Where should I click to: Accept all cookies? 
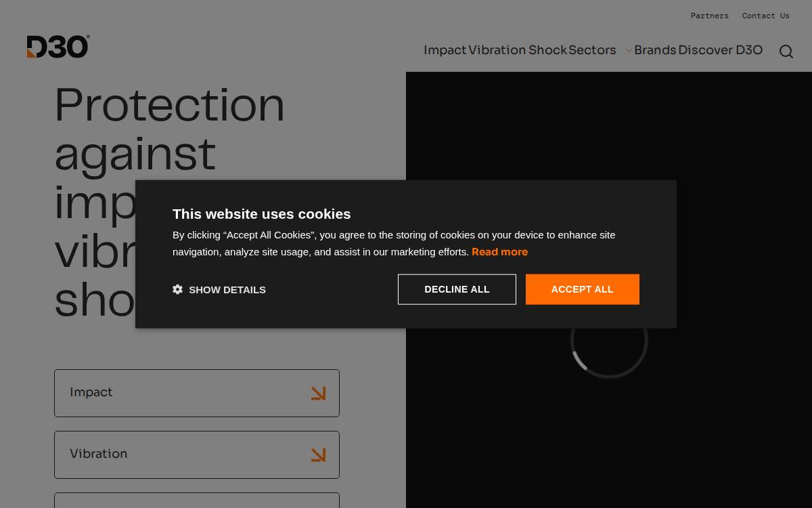point(582,289)
